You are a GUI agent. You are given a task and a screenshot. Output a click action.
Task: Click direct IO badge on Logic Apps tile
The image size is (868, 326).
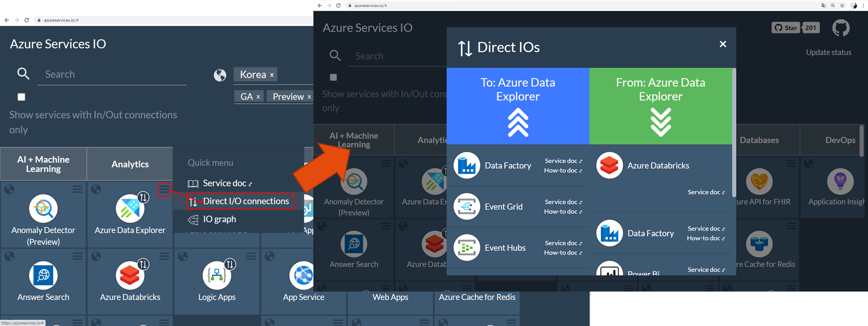pyautogui.click(x=230, y=264)
